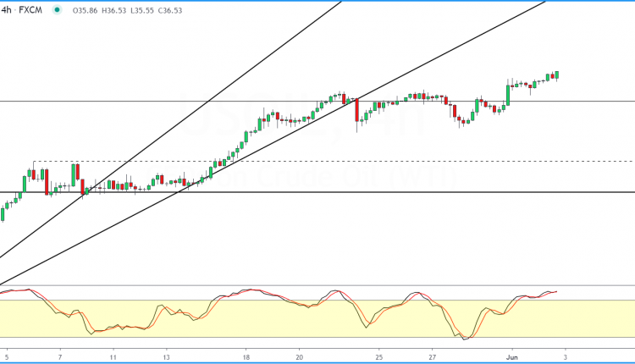Click date 11 on the time axis
This screenshot has width=635, height=364.
[113, 357]
